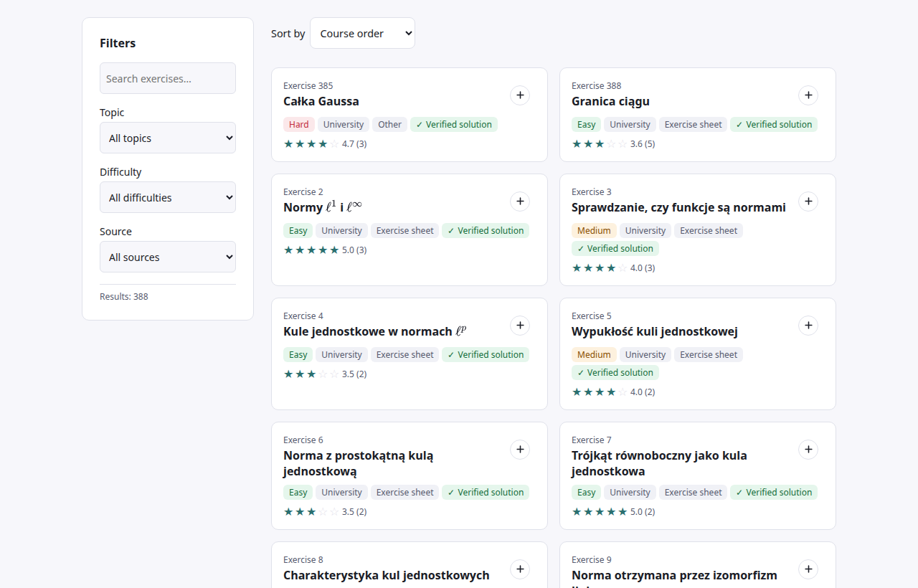Open Kule jednostkowe w normach ℓp

[x=375, y=331]
